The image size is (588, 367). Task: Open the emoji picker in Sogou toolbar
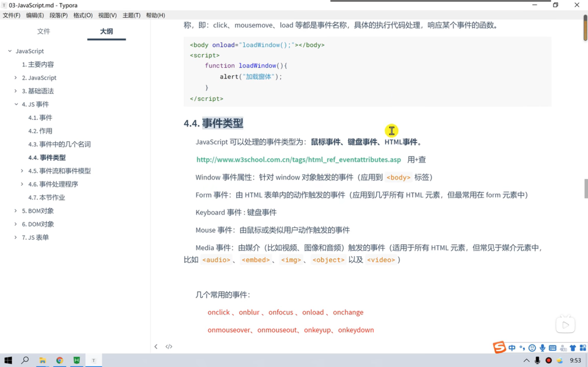coord(532,347)
